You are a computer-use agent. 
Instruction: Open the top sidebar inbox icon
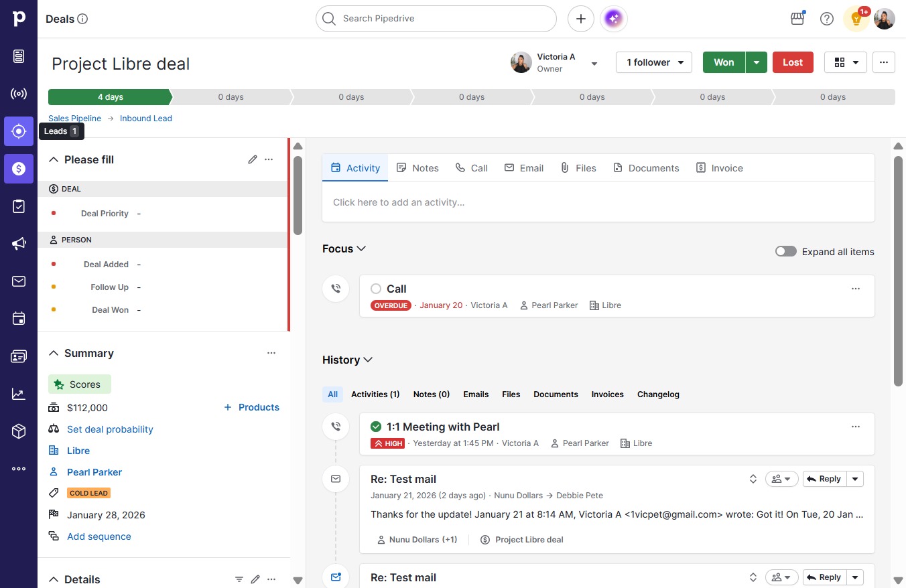19,56
